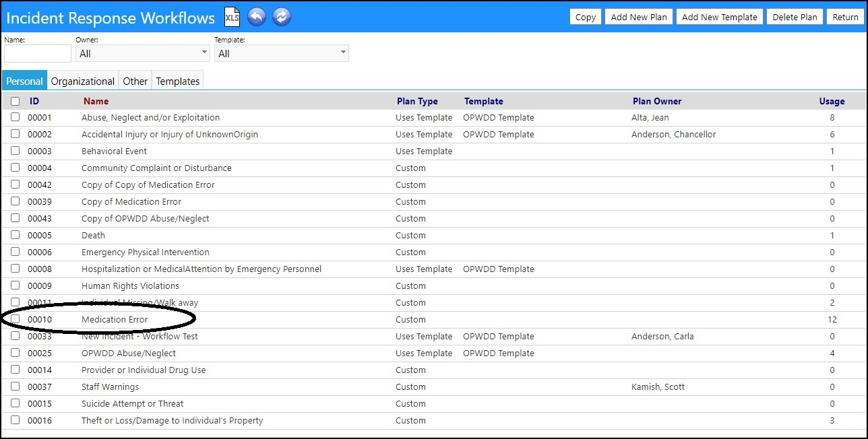The height and width of the screenshot is (439, 868).
Task: Click plan owner 'Anderson, Carla'
Action: (662, 336)
